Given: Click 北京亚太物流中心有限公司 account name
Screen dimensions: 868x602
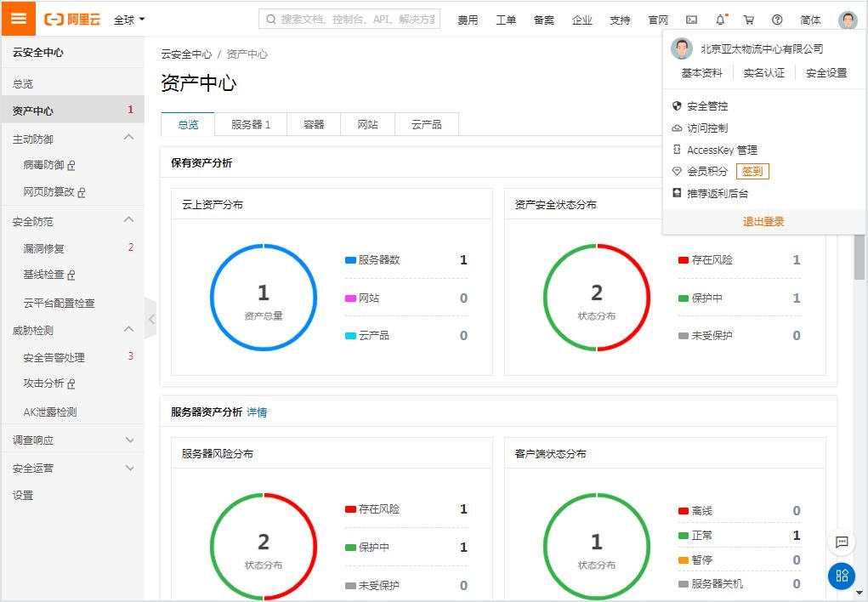Looking at the screenshot, I should 762,48.
